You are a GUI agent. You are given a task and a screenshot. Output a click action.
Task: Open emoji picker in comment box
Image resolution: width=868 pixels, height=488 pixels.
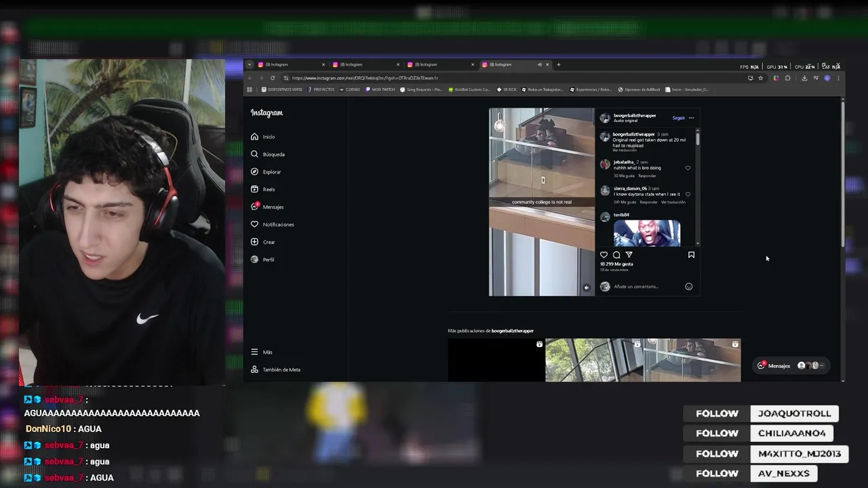point(688,287)
